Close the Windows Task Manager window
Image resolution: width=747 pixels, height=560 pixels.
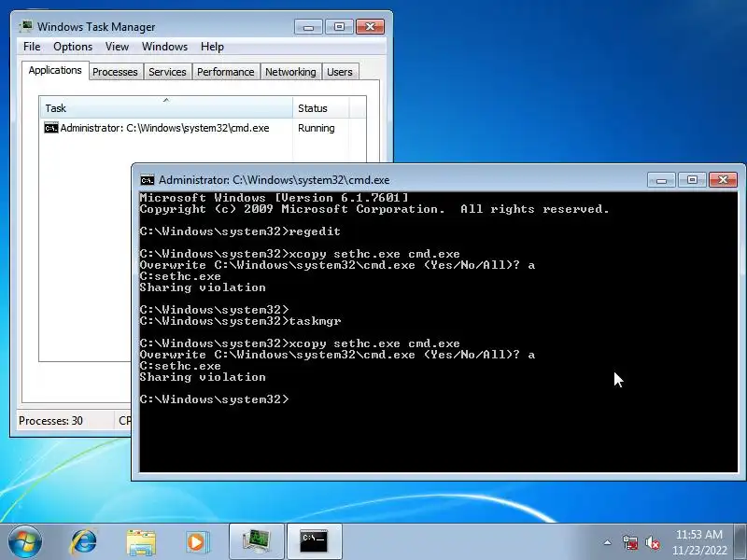[x=370, y=27]
